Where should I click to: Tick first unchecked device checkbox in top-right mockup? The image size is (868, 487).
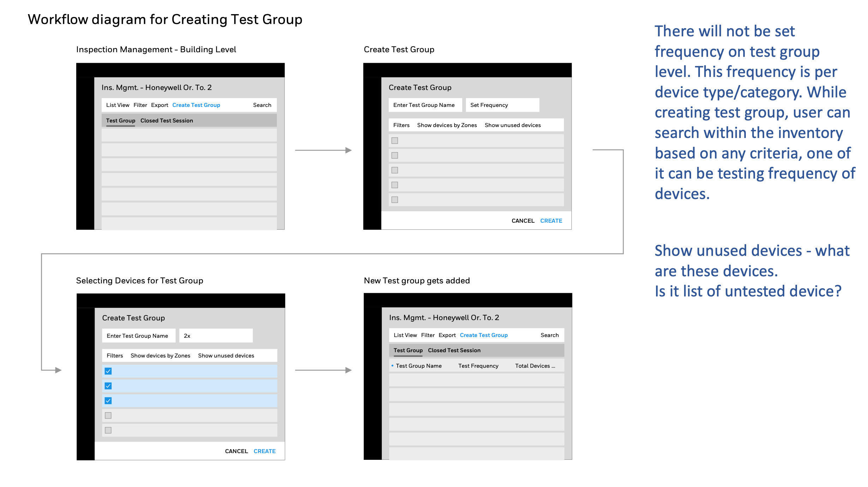(395, 141)
